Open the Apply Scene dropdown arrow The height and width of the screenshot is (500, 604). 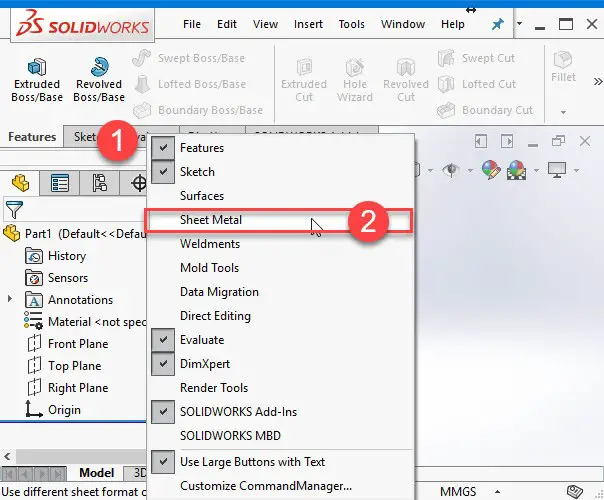(x=536, y=170)
